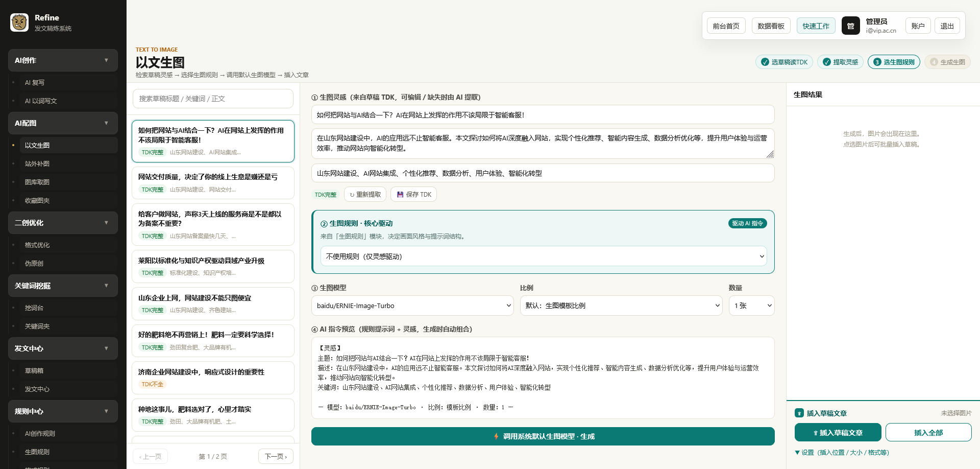
Task: Open the 生图模型 dropdown baidu/ERNIE-Image-Turbo
Action: pyautogui.click(x=412, y=306)
